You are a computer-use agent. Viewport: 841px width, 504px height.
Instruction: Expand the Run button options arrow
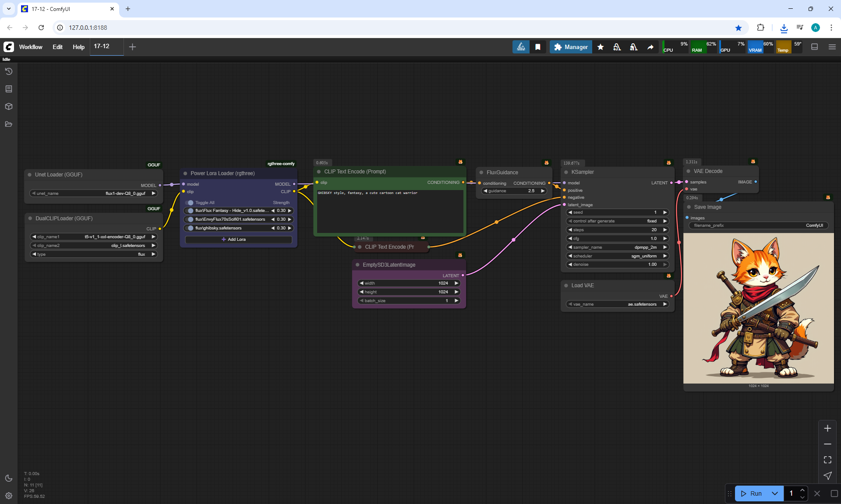[775, 493]
